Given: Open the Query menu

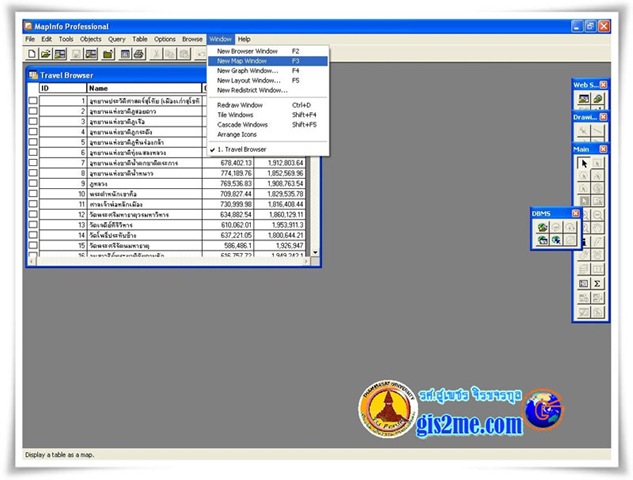Looking at the screenshot, I should pyautogui.click(x=117, y=39).
